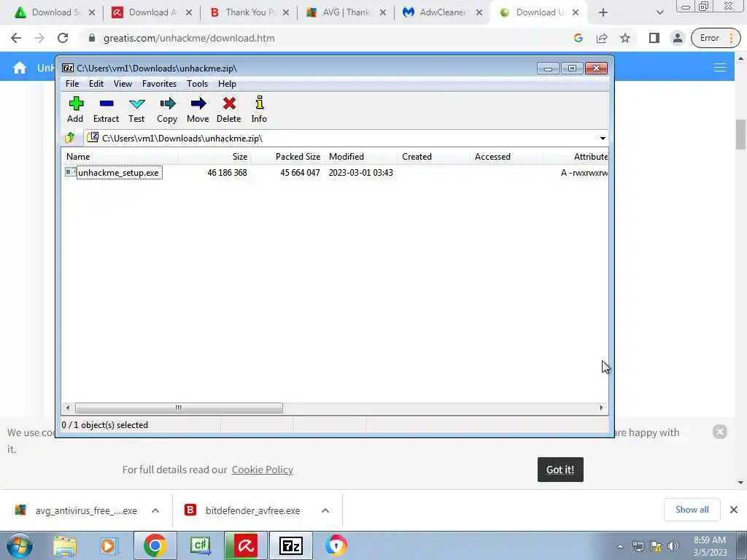
Task: Open the Cookie Policy link
Action: (x=263, y=470)
